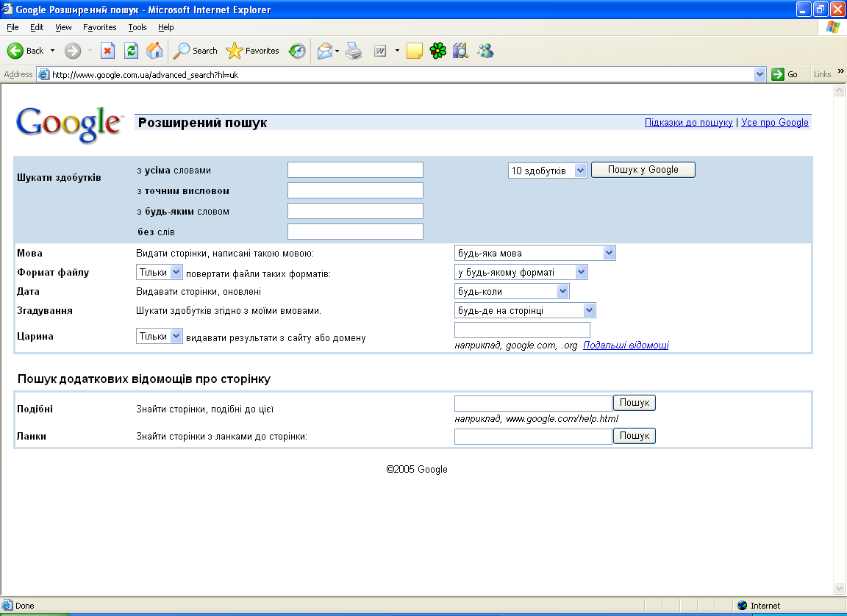847x616 pixels.
Task: Click the Подібні similar-pages input field
Action: pyautogui.click(x=533, y=404)
